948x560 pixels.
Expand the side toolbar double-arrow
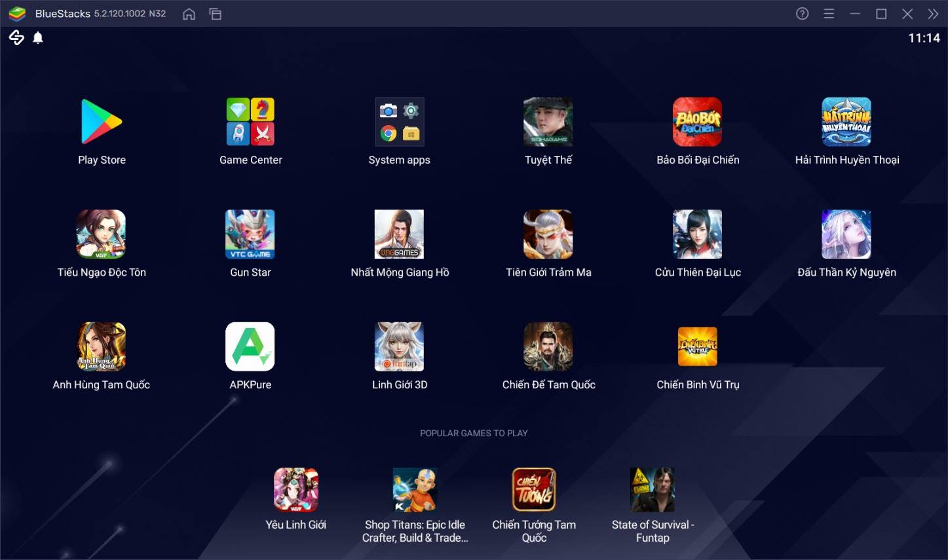click(x=933, y=14)
